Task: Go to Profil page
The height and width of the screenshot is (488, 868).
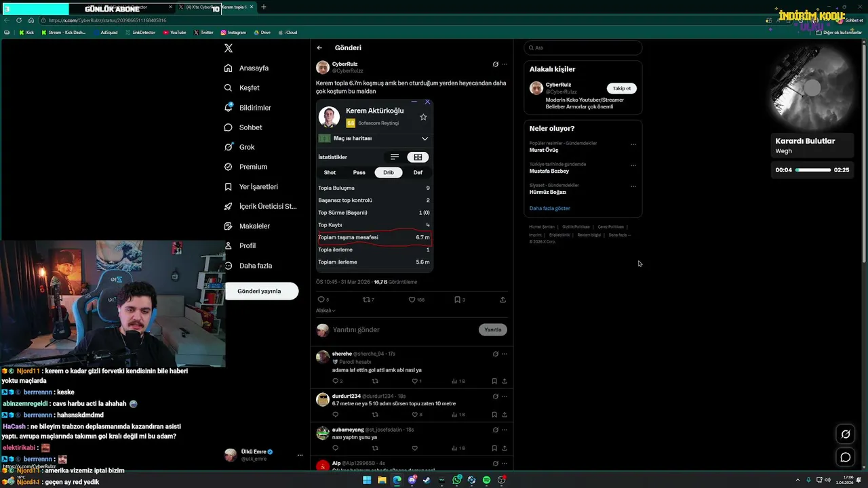Action: 240,245
